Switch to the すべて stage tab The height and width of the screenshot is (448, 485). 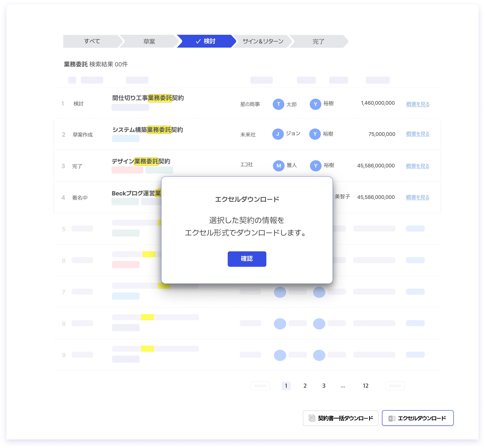tap(92, 41)
